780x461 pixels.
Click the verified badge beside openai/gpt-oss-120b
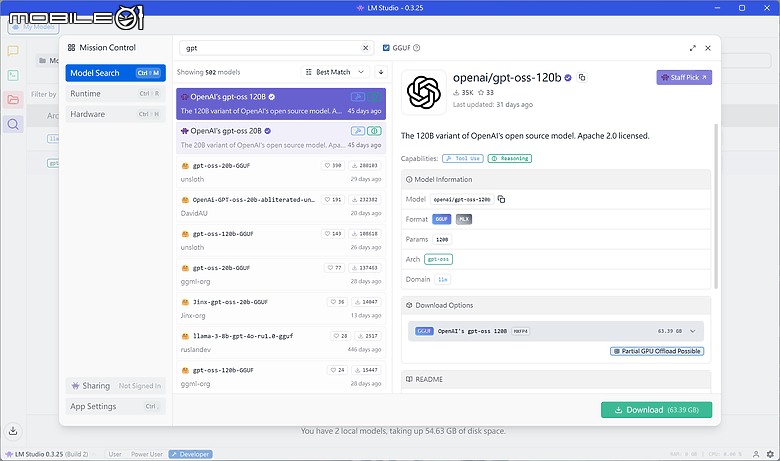(x=568, y=78)
